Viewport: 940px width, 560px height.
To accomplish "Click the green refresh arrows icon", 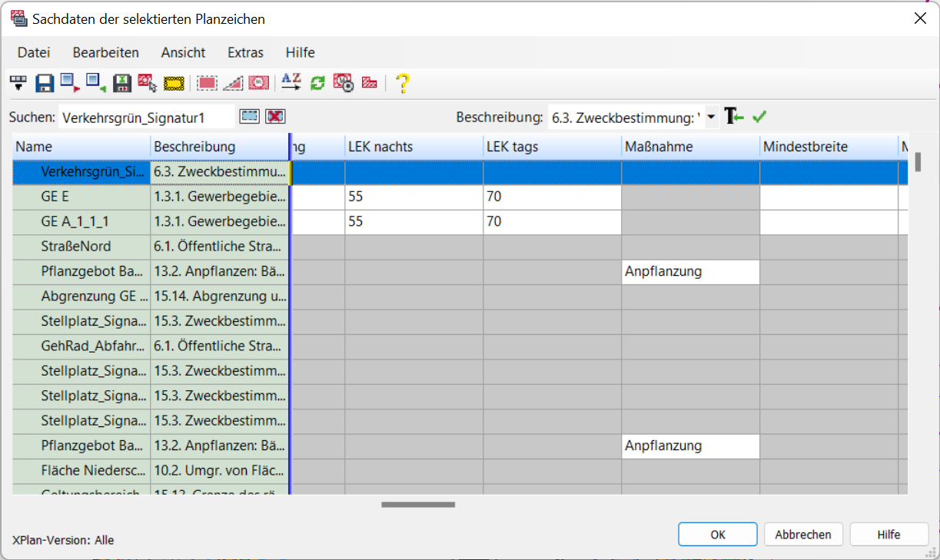I will pos(317,83).
